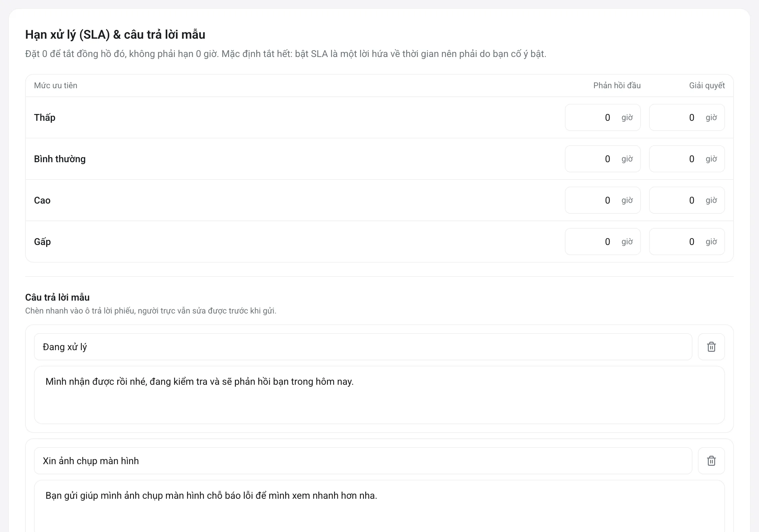Click the "Đặt 0 để tắt đồng hồ đó" description
Screen dimensions: 759x532
click(x=285, y=54)
